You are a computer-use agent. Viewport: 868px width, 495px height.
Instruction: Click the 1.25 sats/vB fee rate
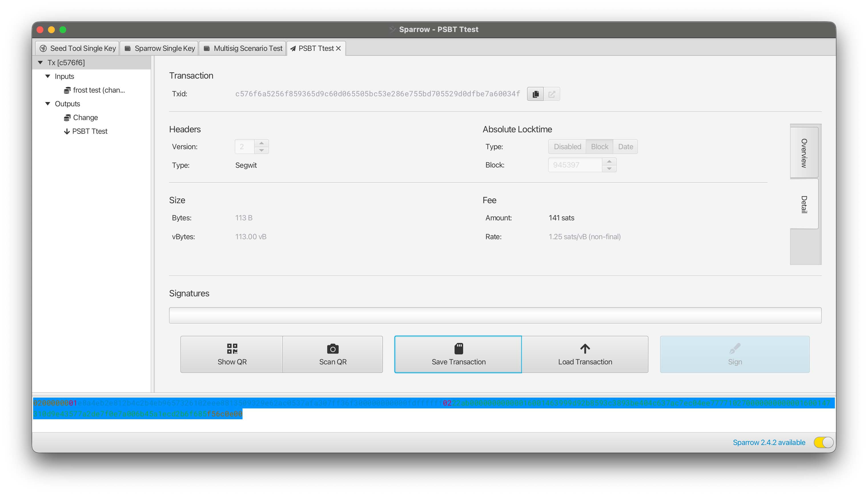(584, 237)
